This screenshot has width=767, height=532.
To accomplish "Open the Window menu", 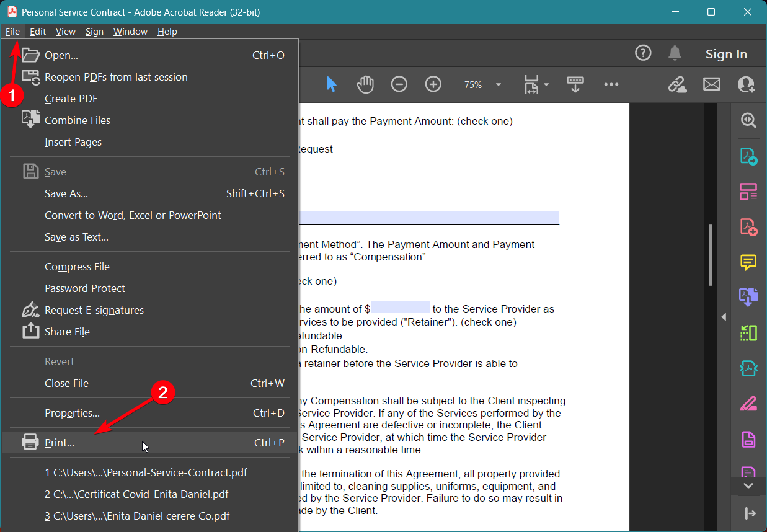I will coord(130,31).
